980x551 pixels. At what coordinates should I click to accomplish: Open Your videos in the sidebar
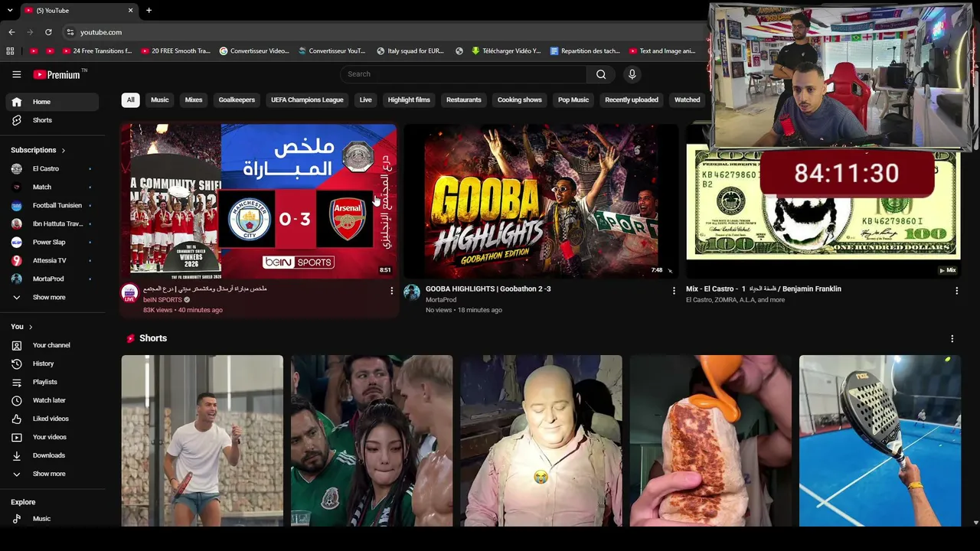click(x=52, y=437)
